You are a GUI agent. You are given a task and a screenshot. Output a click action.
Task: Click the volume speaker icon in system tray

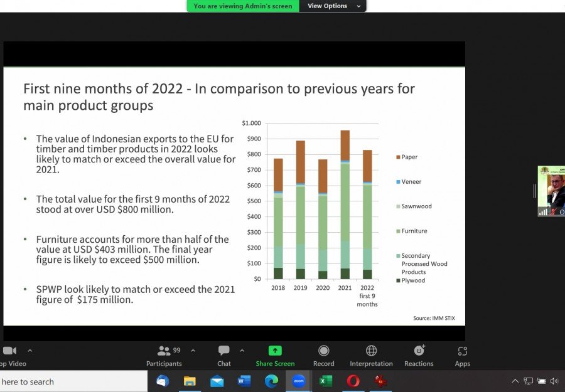click(554, 381)
